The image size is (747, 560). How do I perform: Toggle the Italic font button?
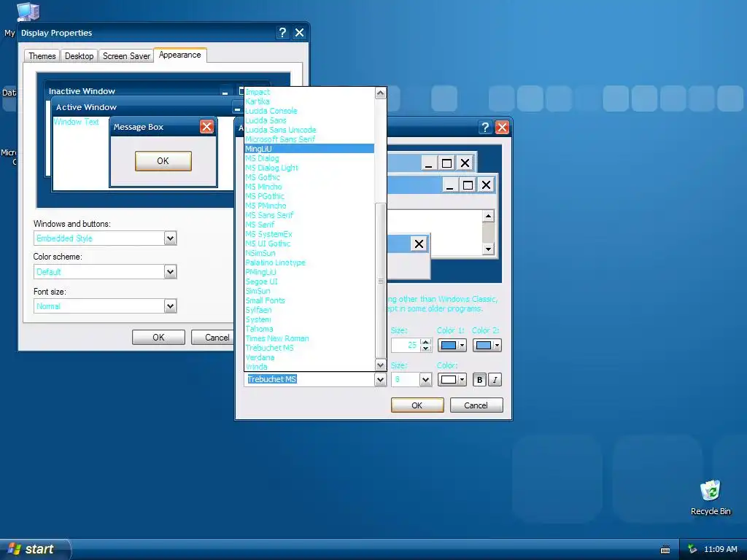click(x=495, y=379)
